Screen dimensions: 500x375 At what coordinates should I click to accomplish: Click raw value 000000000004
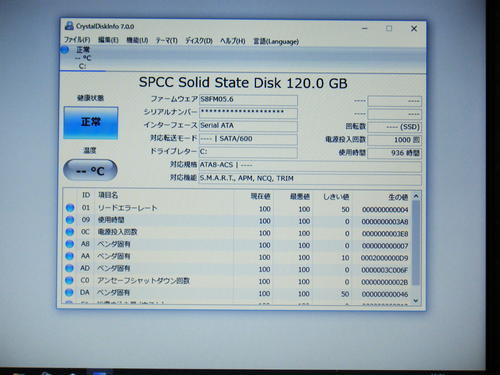click(385, 210)
